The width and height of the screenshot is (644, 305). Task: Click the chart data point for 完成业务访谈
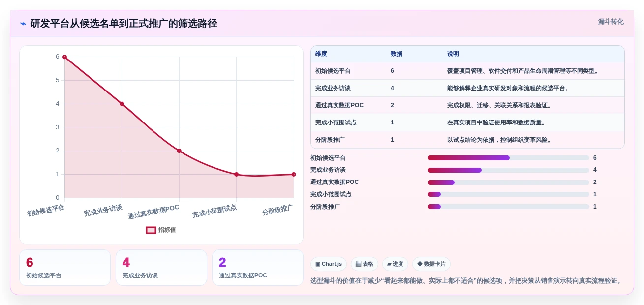pyautogui.click(x=122, y=104)
